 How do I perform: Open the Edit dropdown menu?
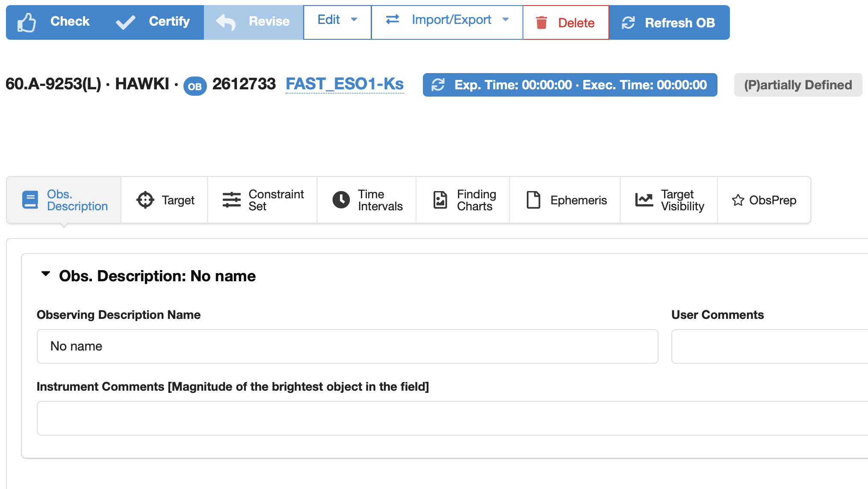click(x=337, y=20)
